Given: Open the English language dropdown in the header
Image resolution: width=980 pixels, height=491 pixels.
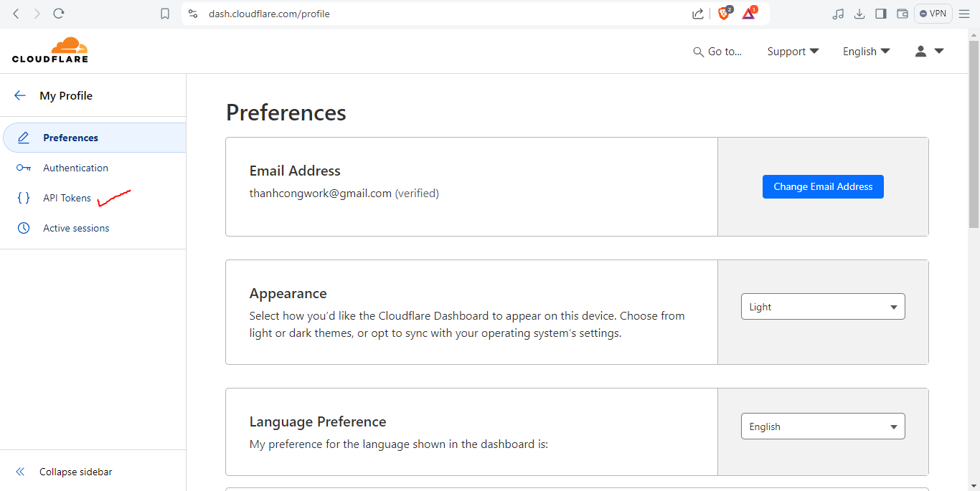Looking at the screenshot, I should point(866,52).
